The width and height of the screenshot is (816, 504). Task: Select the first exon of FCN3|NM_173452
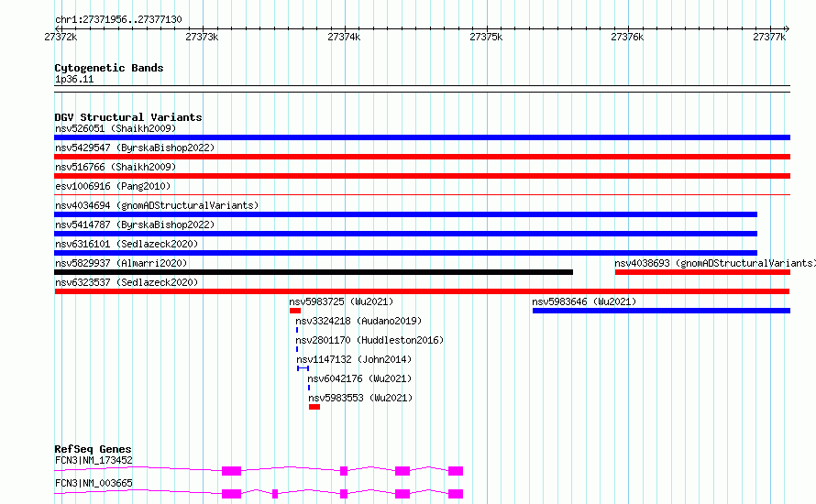[232, 471]
